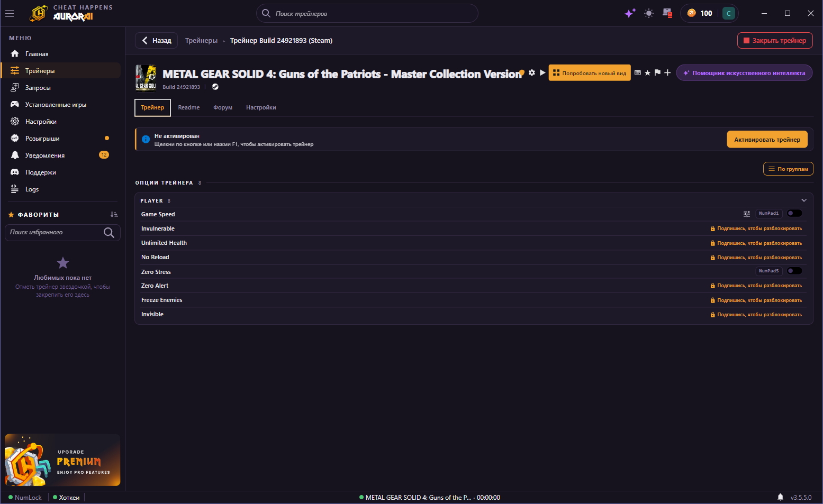Click the keyboard hotkeys icon beside title

click(638, 72)
